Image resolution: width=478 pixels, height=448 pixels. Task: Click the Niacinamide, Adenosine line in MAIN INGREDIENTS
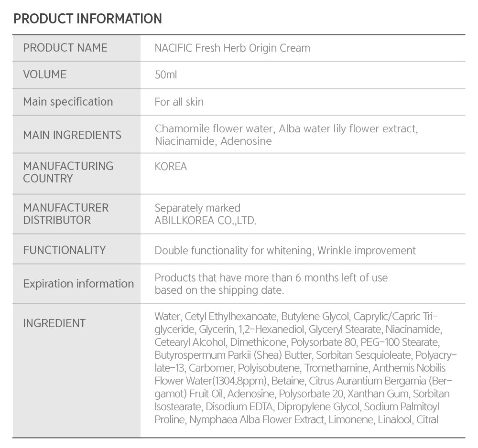click(x=213, y=141)
